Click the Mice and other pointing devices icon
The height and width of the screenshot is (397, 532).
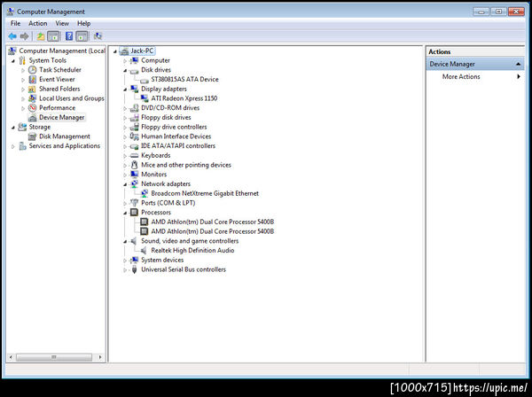click(x=135, y=165)
